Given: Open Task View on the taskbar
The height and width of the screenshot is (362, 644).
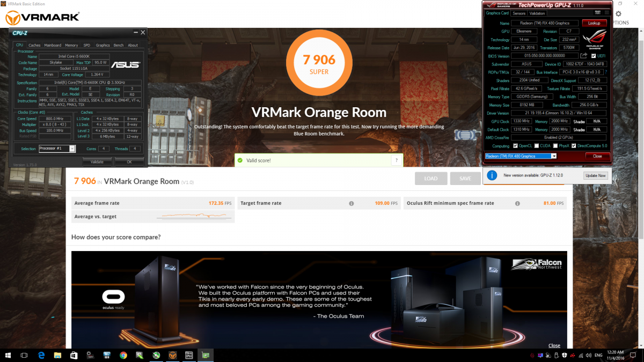Looking at the screenshot, I should coord(25,355).
